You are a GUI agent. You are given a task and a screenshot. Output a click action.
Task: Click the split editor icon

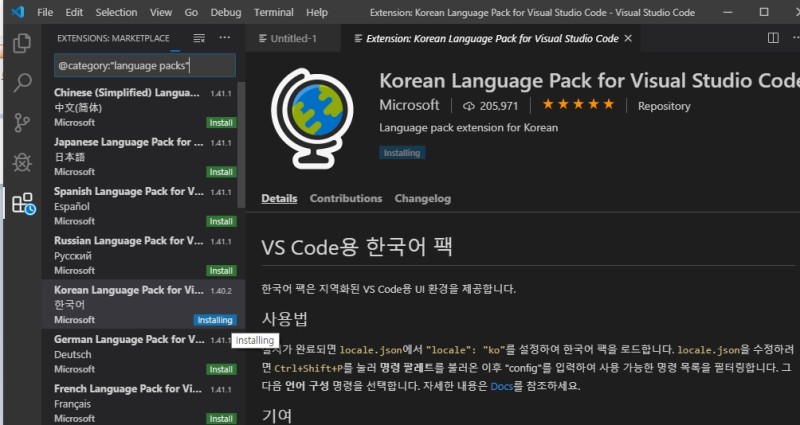773,38
